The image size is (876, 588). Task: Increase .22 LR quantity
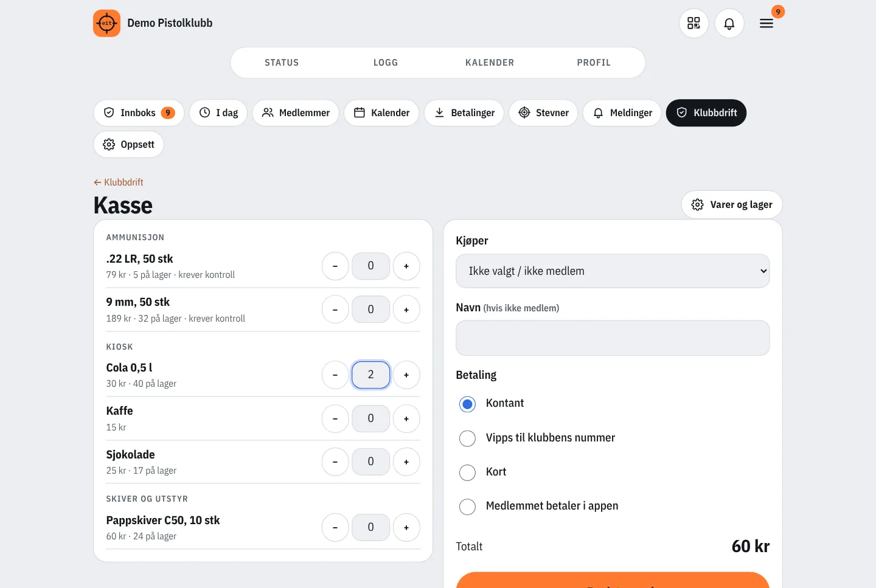pyautogui.click(x=406, y=266)
